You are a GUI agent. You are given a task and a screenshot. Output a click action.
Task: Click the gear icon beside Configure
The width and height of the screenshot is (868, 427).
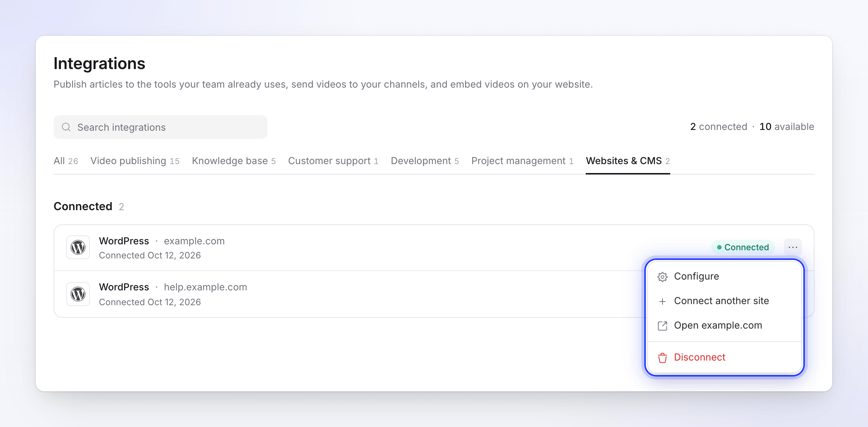pos(662,277)
